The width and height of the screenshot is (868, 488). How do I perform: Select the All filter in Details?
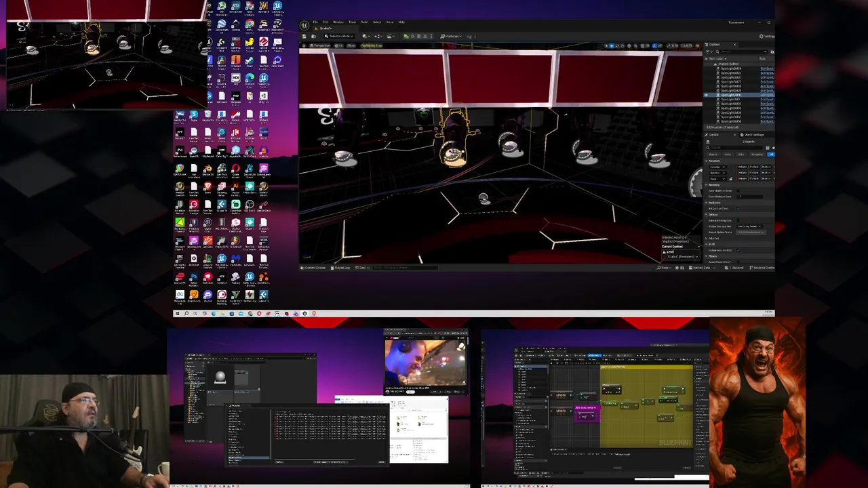tap(771, 155)
